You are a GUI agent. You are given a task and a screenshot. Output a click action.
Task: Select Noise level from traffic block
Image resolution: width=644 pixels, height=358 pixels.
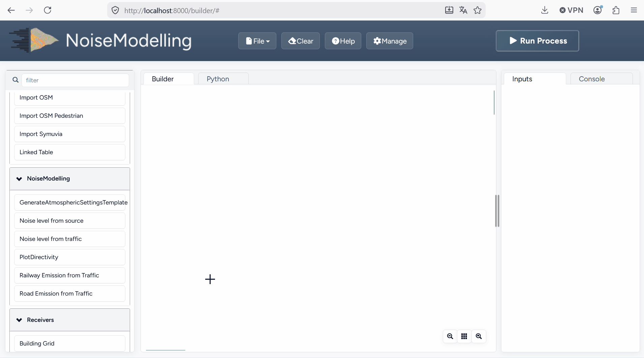coord(70,239)
